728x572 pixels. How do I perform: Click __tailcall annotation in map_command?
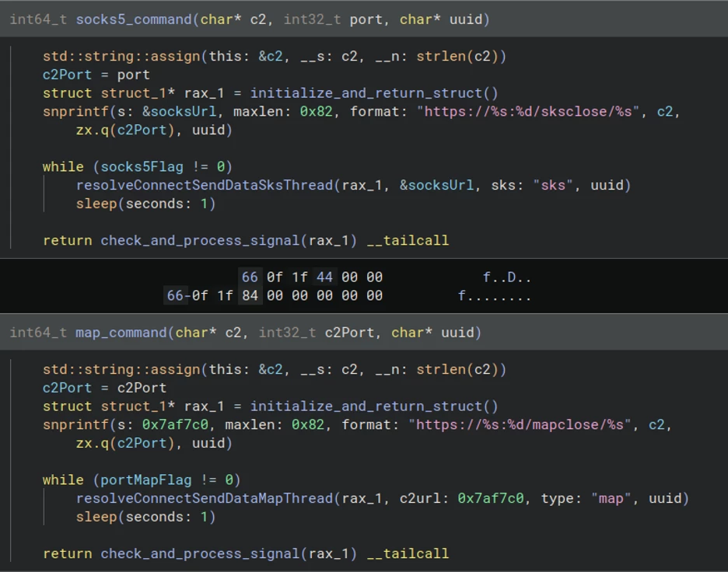408,553
